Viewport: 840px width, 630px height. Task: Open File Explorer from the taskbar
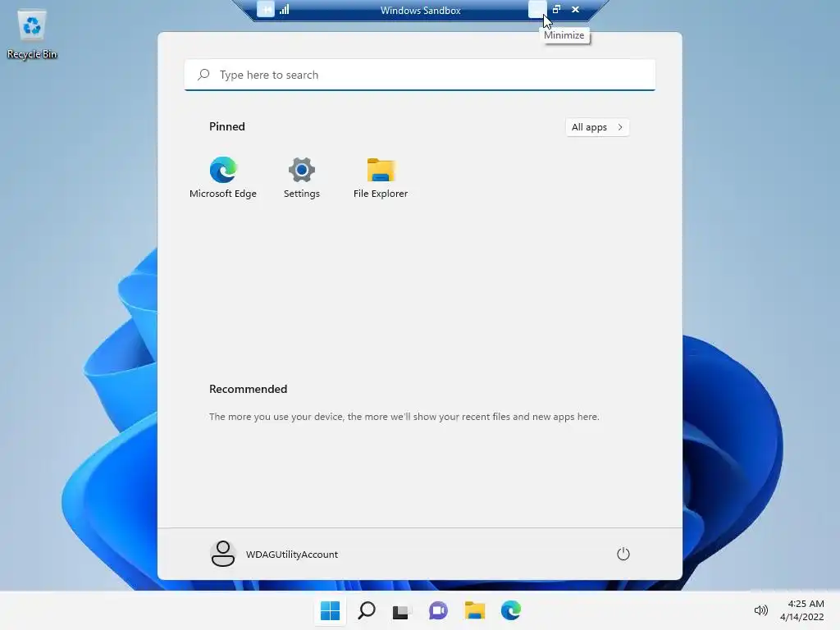(475, 610)
